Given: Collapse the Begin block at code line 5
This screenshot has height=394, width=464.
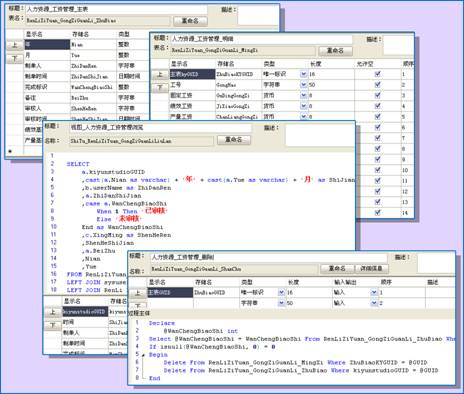Looking at the screenshot, I should click(144, 355).
